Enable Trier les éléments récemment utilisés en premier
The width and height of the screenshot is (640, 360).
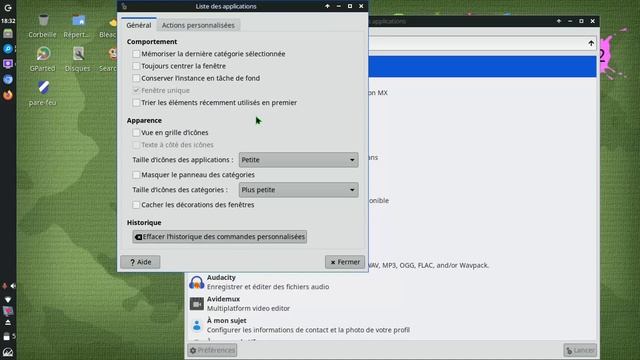coord(136,102)
